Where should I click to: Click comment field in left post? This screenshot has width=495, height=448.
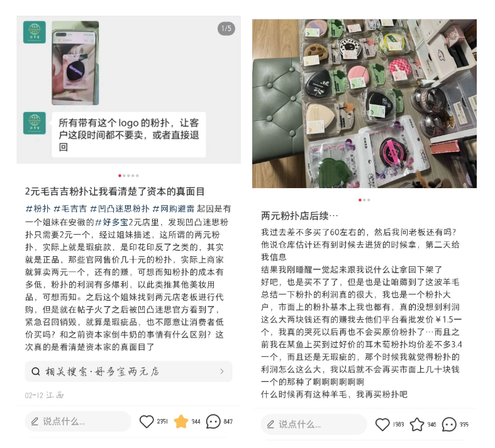click(78, 422)
